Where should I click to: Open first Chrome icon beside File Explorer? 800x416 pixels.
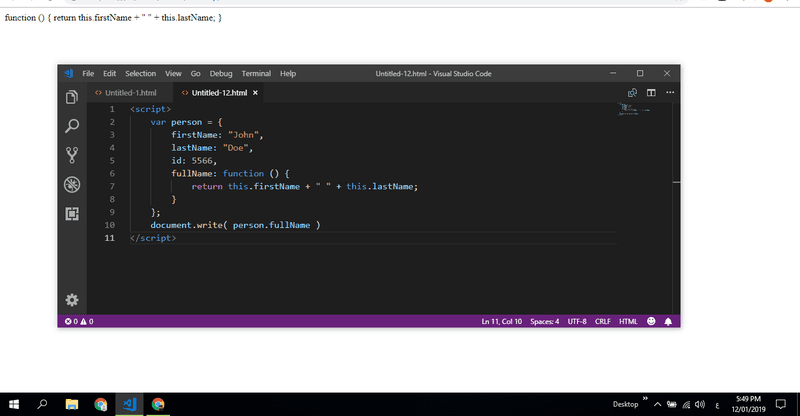(x=101, y=404)
